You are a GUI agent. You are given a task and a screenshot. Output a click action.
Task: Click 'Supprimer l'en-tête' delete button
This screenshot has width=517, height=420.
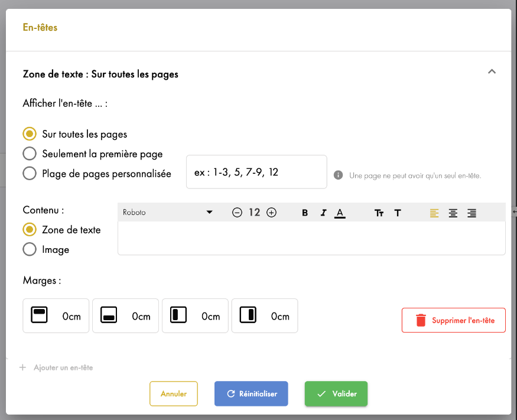[x=453, y=320]
